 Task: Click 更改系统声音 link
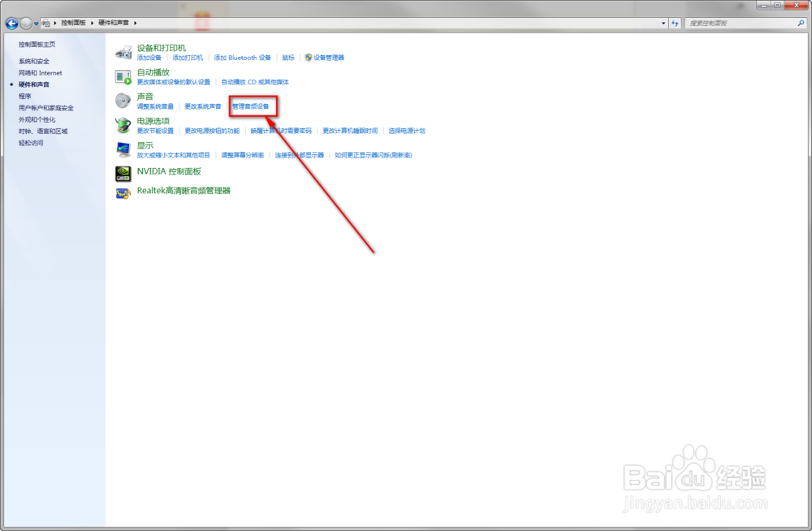[203, 106]
